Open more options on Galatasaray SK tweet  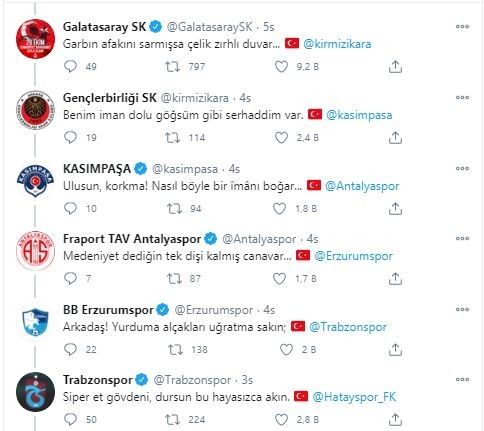(462, 27)
